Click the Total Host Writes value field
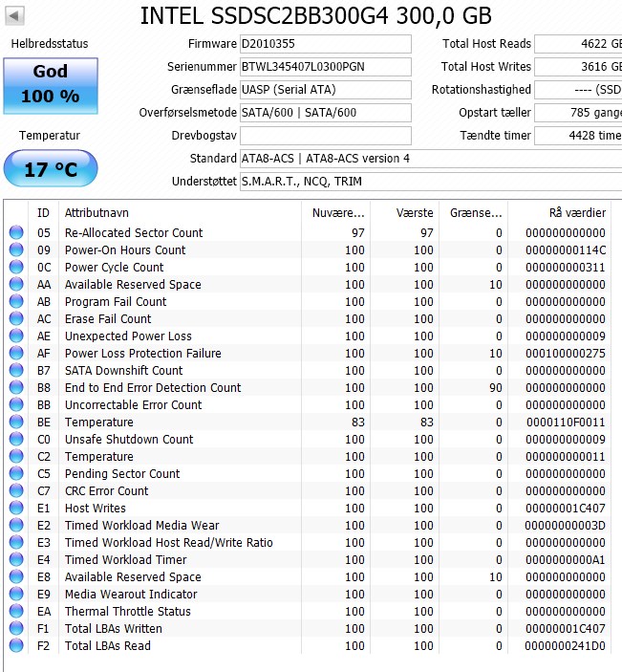This screenshot has height=672, width=622. click(578, 67)
